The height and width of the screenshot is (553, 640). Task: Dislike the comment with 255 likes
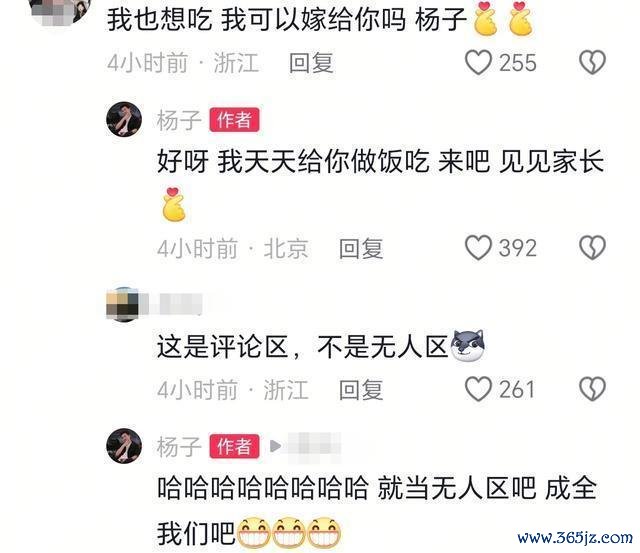coord(592,62)
